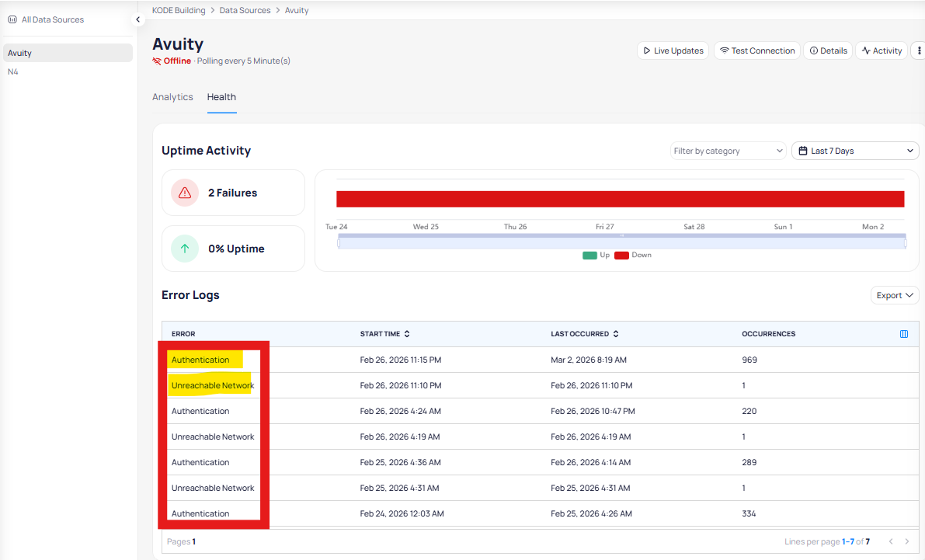Screen dimensions: 925x560
Task: Click the Test Connection button
Action: pos(756,50)
